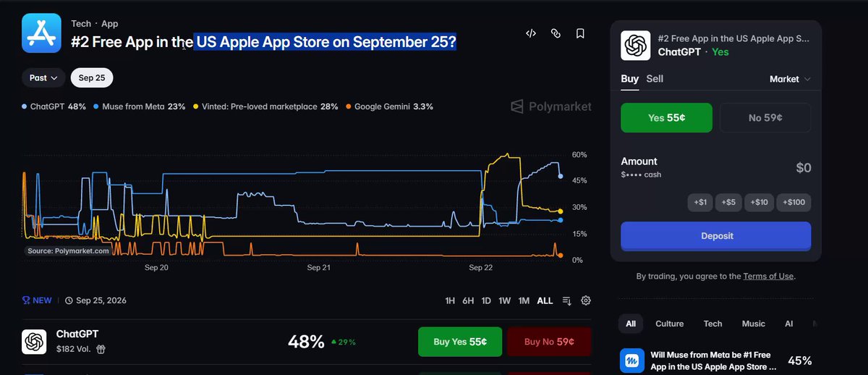Click the $182 Vol. text

(75, 349)
